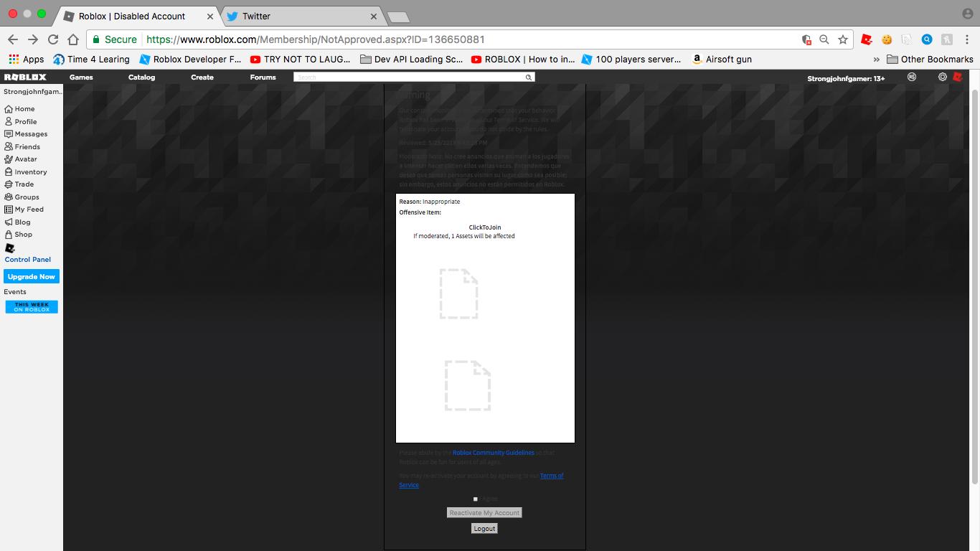The height and width of the screenshot is (551, 980).
Task: Open the red Roblox browser extension
Action: tap(867, 39)
